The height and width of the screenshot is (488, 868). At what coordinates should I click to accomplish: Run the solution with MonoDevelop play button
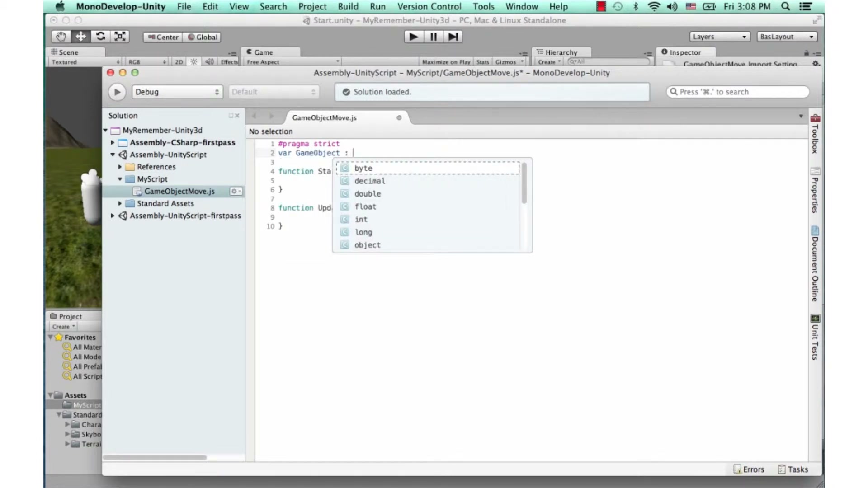coord(117,92)
